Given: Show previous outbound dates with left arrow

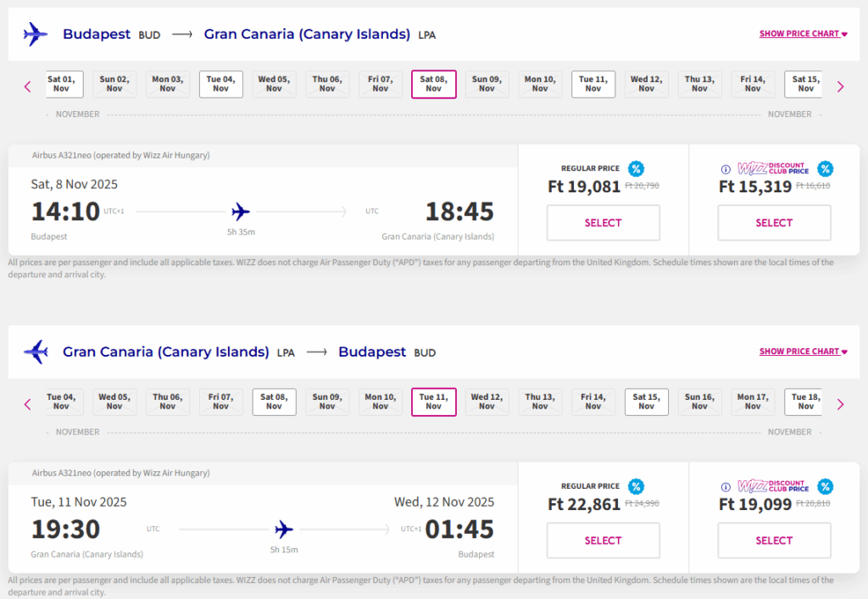Looking at the screenshot, I should tap(27, 86).
